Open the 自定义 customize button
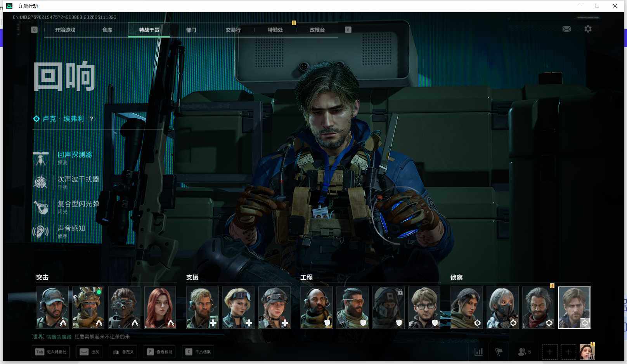Viewport: 627px width, 364px height. [123, 352]
